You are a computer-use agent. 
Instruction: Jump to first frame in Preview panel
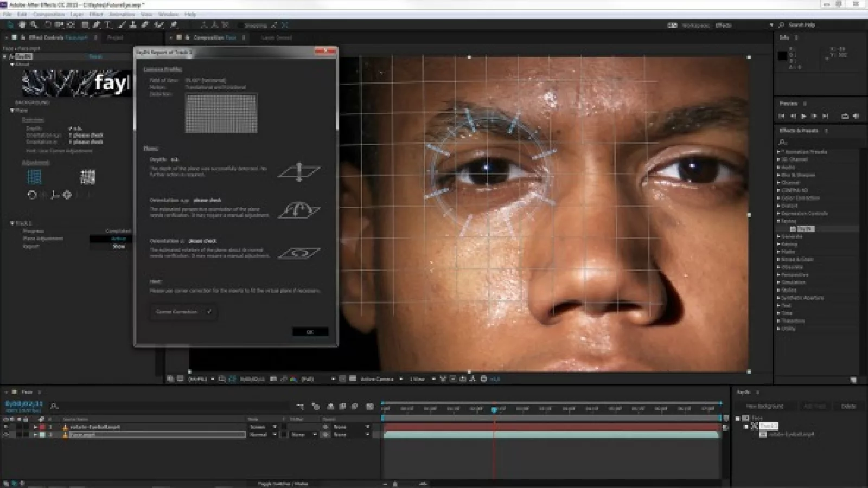[782, 116]
